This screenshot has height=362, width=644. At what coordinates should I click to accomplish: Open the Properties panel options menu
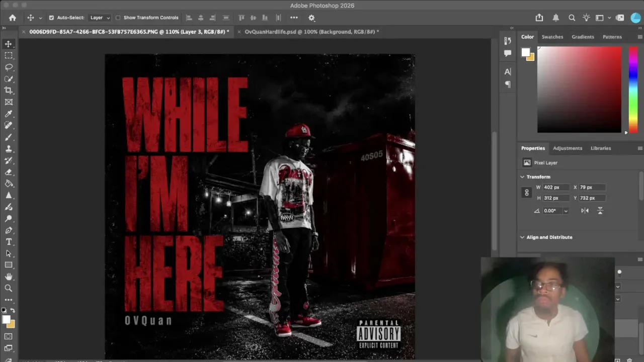[640, 148]
